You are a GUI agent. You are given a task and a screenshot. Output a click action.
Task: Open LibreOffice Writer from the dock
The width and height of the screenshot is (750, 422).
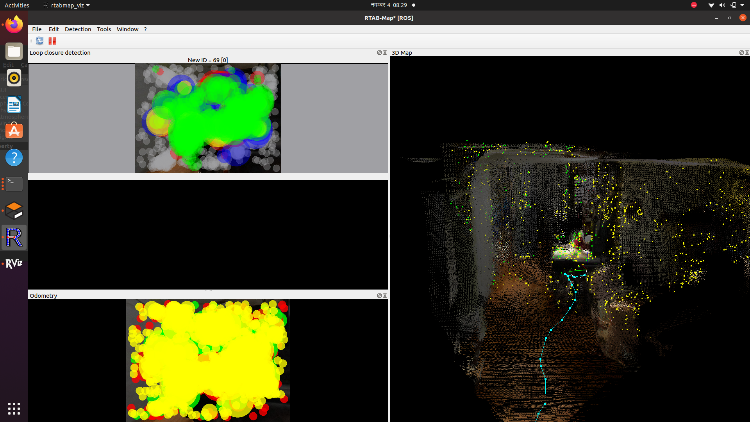click(x=14, y=104)
